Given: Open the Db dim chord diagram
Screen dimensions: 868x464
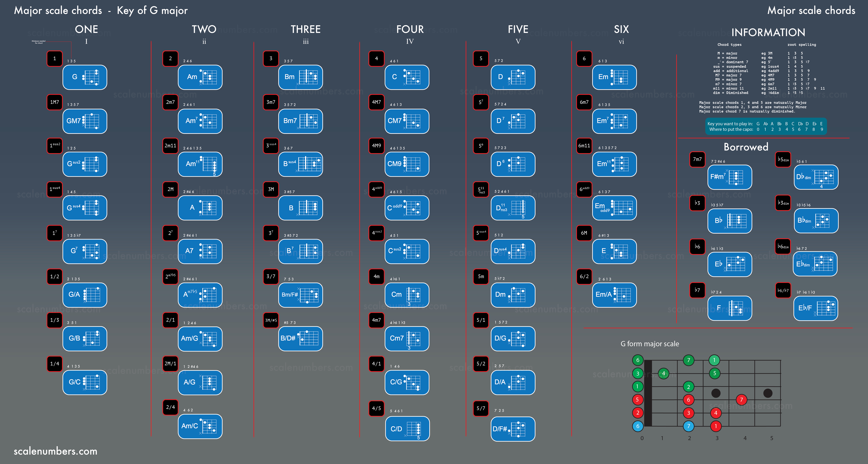Looking at the screenshot, I should 816,177.
